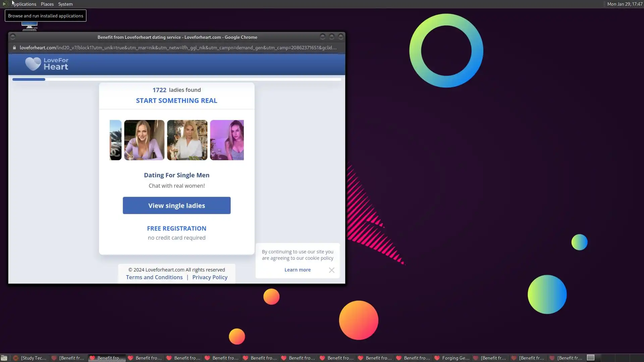This screenshot has width=644, height=362.
Task: Open Learn more cookie link
Action: point(297,270)
